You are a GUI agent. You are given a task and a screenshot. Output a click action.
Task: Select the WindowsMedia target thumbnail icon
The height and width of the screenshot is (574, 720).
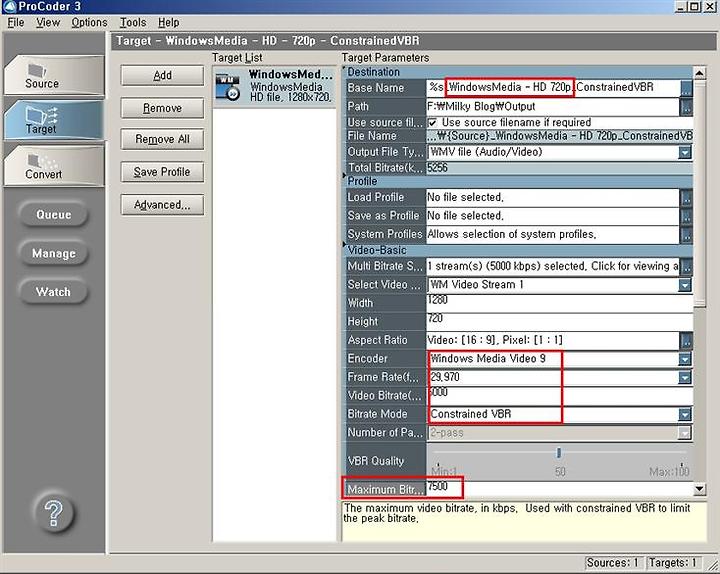228,87
